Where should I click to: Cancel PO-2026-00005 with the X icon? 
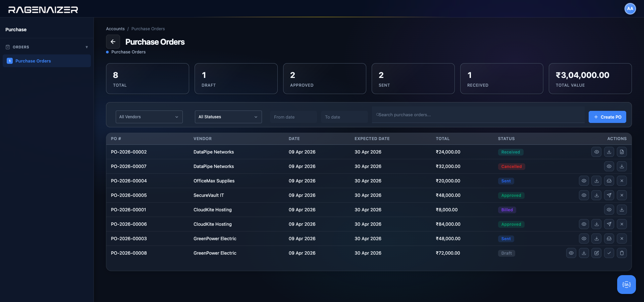(x=622, y=195)
